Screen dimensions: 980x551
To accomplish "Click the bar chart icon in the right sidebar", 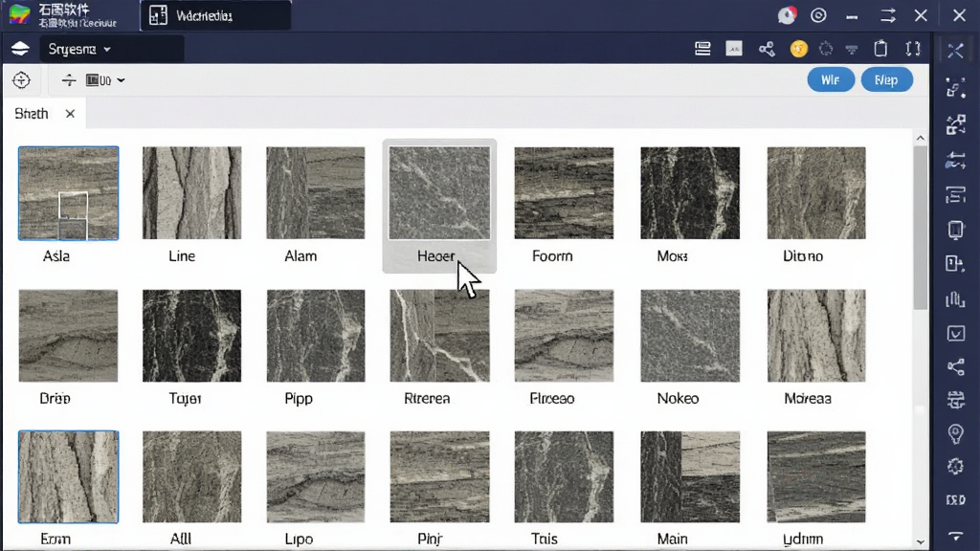I will pyautogui.click(x=955, y=299).
